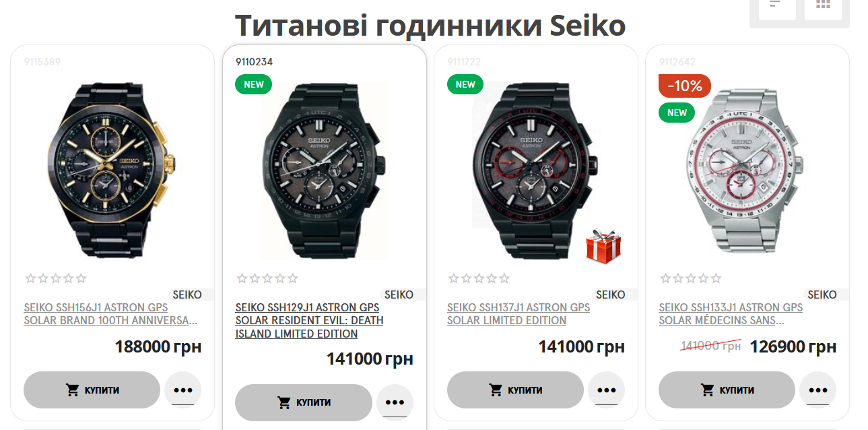The width and height of the screenshot is (868, 430).
Task: Open more options for SSH156J1 watch
Action: click(182, 390)
